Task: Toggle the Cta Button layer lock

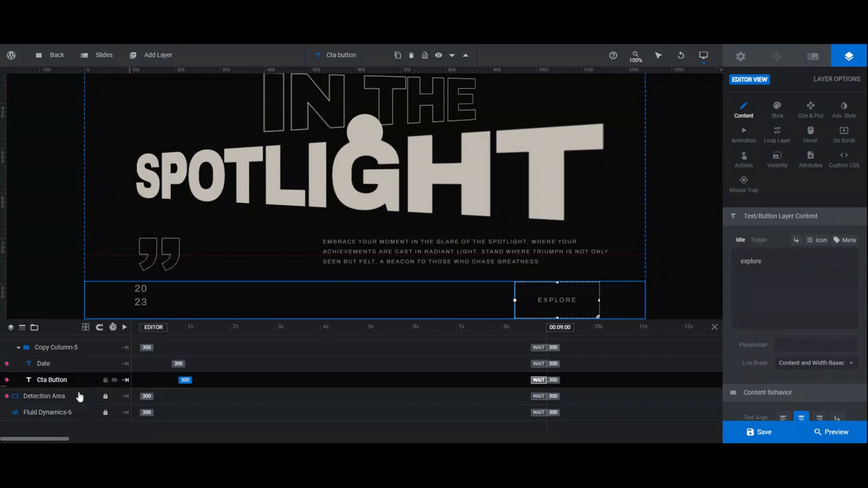Action: tap(105, 380)
